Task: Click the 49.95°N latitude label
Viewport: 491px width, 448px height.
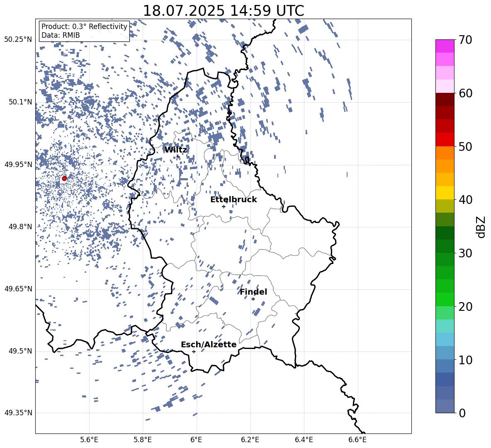Action: 18,164
